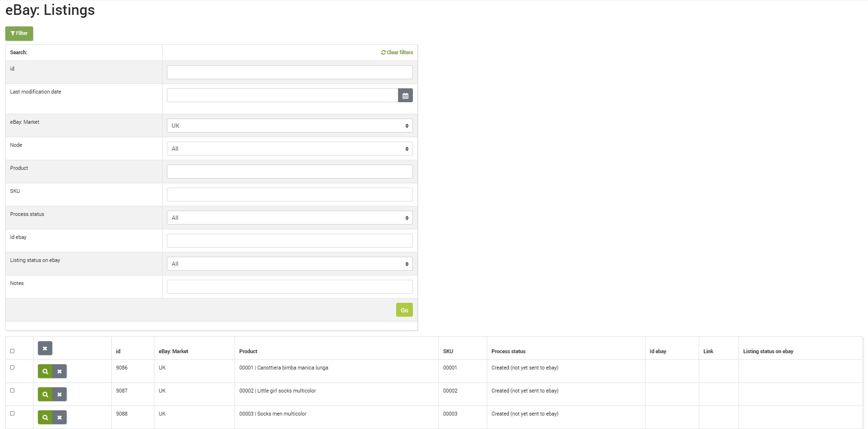Image resolution: width=868 pixels, height=429 pixels.
Task: Click the Id ebay filter input
Action: coord(290,241)
